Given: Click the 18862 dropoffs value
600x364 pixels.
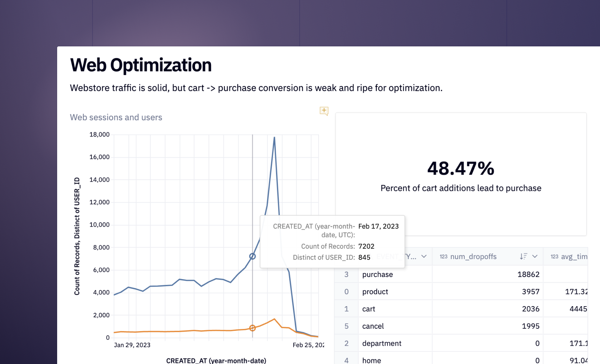Looking at the screenshot, I should [x=529, y=274].
